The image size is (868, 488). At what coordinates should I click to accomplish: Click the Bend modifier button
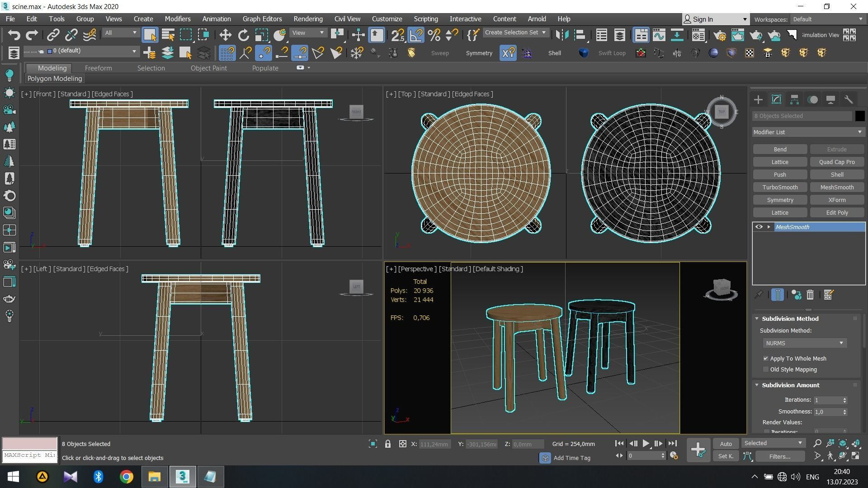click(780, 149)
